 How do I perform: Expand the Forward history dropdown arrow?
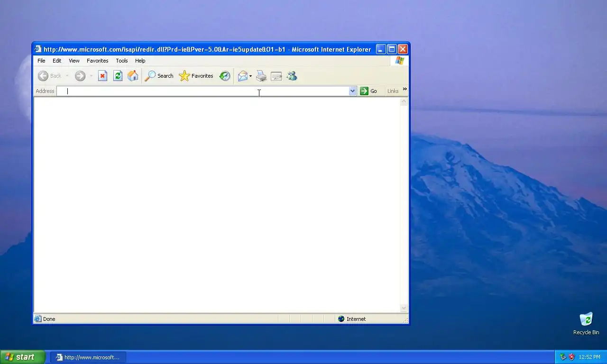point(91,76)
